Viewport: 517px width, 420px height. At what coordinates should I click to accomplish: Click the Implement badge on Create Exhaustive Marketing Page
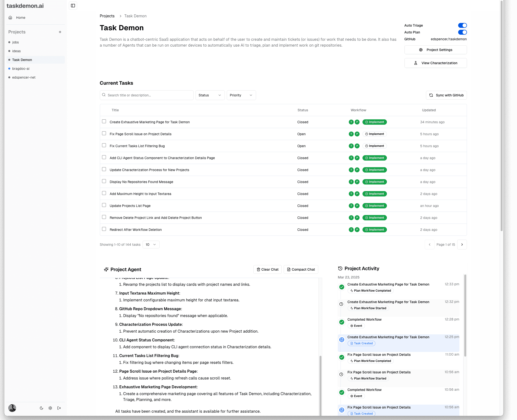pos(374,122)
